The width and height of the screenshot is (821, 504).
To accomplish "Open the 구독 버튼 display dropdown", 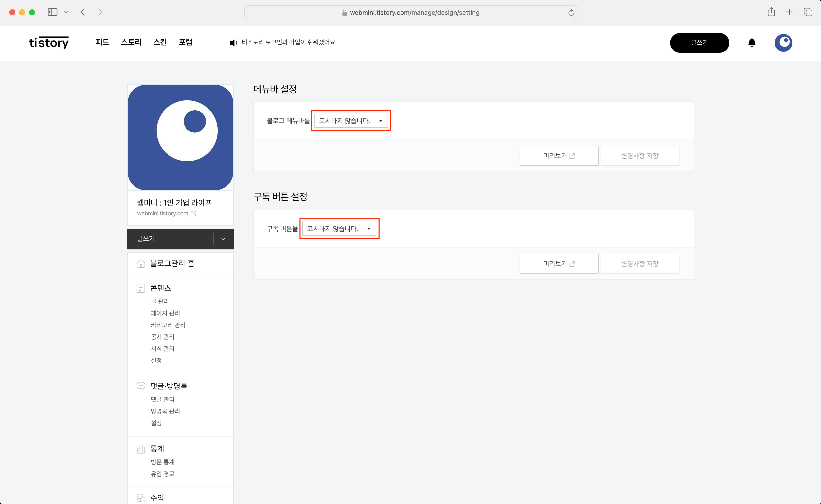I will coord(339,229).
